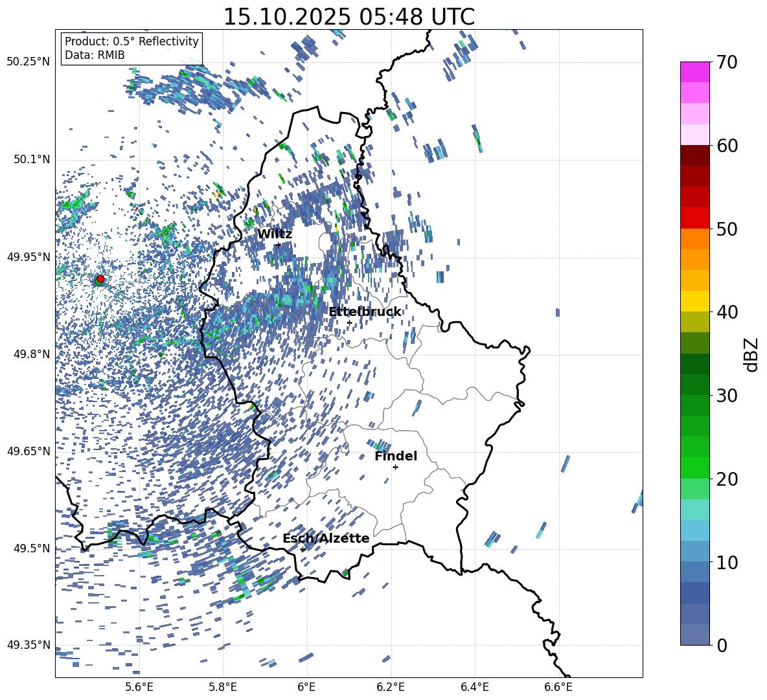Click the yellow 40 dBZ colorbar segment
Image resolution: width=767 pixels, height=700 pixels.
[x=694, y=301]
